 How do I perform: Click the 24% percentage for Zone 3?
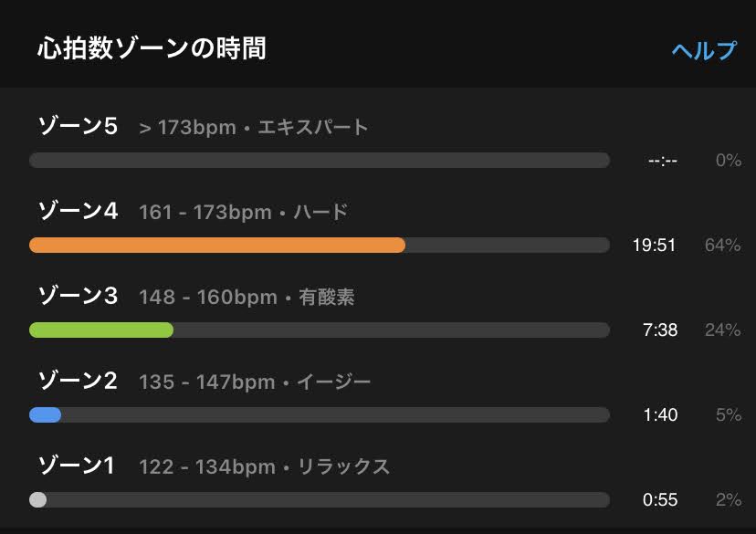(x=722, y=330)
